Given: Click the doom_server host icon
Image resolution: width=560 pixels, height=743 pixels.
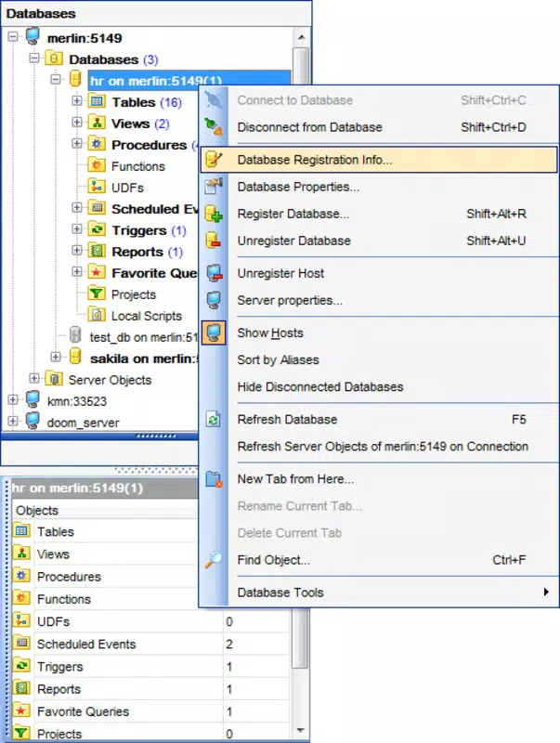Looking at the screenshot, I should pos(33,421).
